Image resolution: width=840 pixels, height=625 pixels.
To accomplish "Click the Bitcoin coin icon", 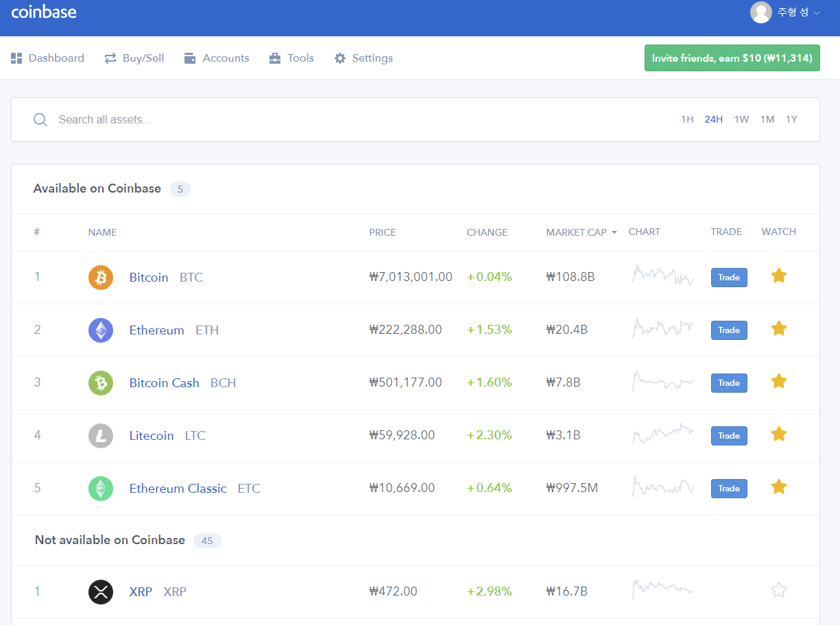I will coord(101,278).
